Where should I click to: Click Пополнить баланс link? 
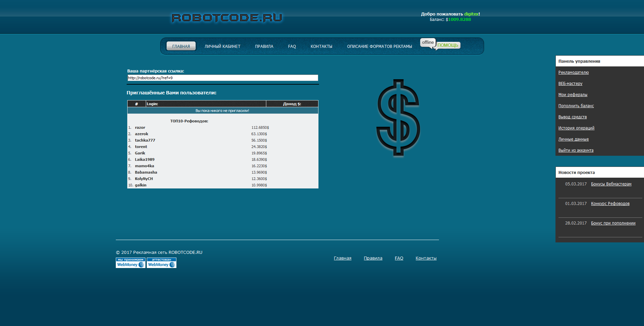[x=576, y=106]
